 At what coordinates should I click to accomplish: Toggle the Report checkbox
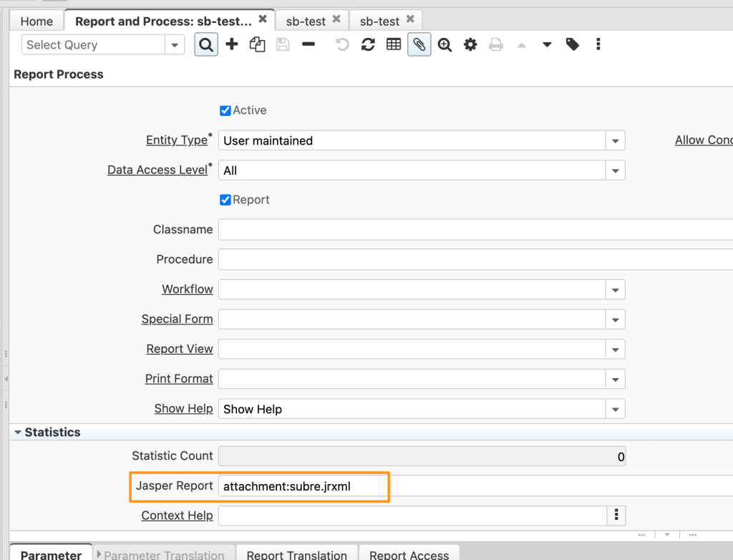[x=225, y=199]
